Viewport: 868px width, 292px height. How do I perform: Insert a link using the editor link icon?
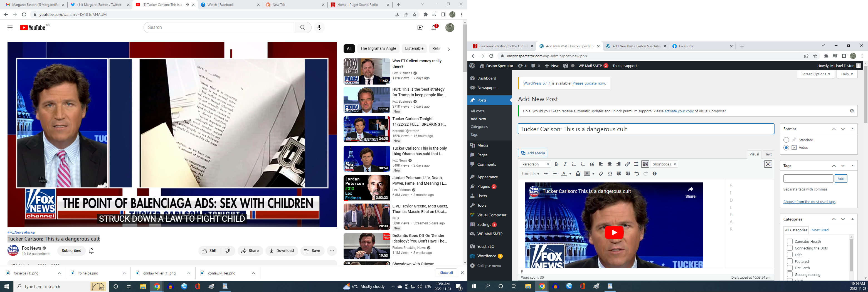pos(627,164)
